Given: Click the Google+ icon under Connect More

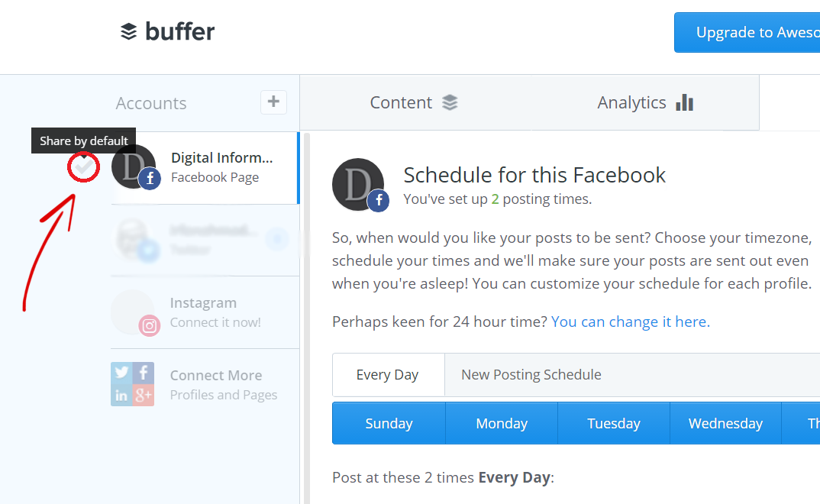Looking at the screenshot, I should pyautogui.click(x=143, y=393).
